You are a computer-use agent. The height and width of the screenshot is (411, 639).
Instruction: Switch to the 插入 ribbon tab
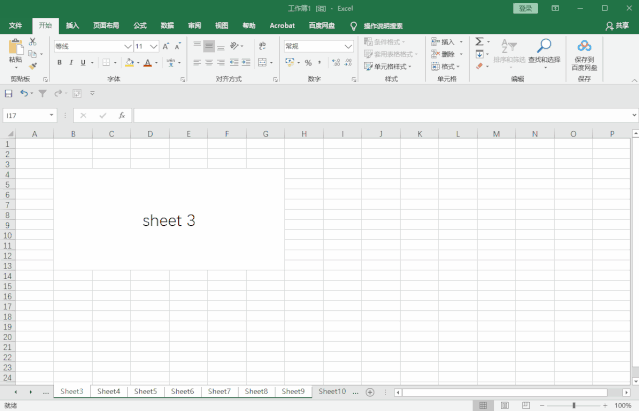pos(72,26)
